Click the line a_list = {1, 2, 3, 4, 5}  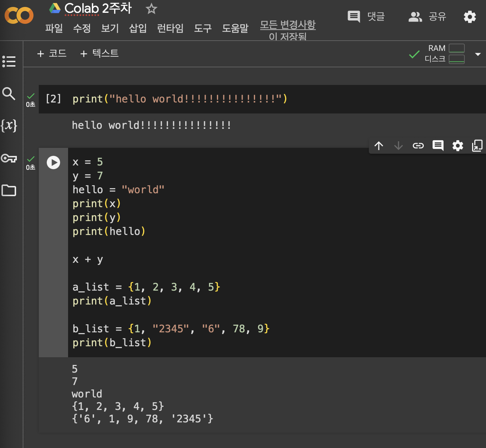(146, 287)
